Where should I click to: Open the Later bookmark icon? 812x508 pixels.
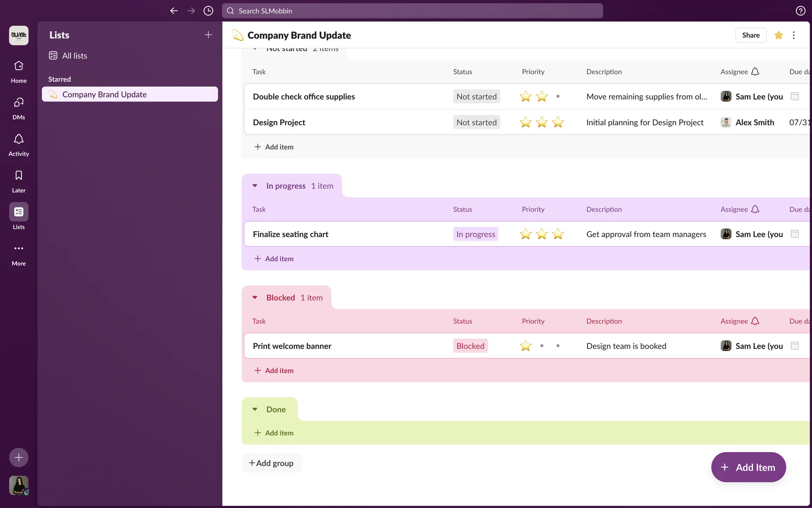click(19, 176)
